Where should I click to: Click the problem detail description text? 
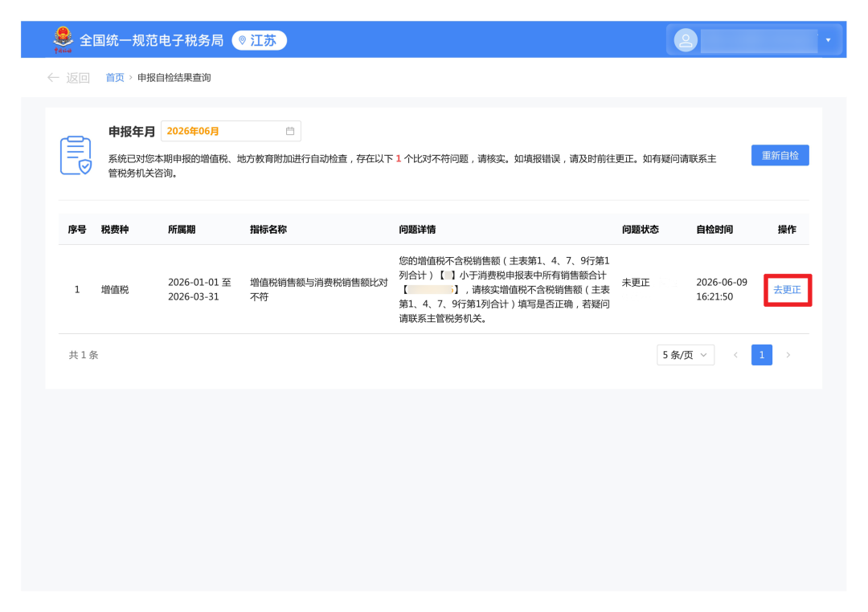coord(504,289)
